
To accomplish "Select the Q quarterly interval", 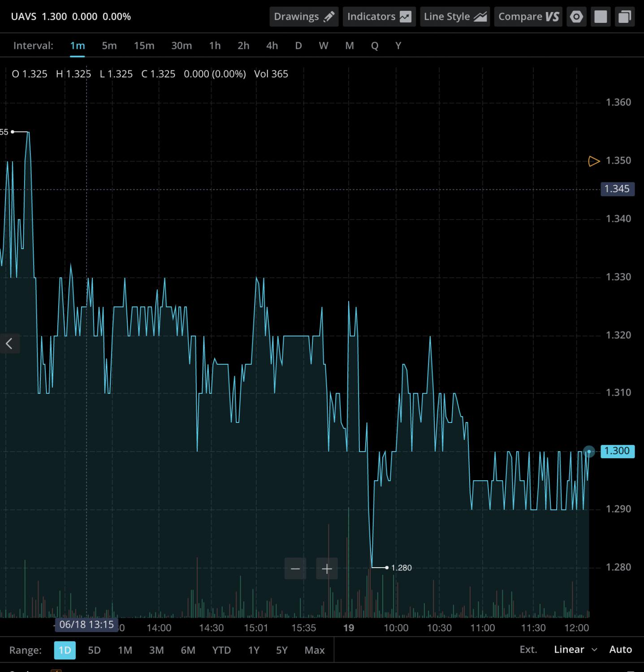I will click(375, 46).
